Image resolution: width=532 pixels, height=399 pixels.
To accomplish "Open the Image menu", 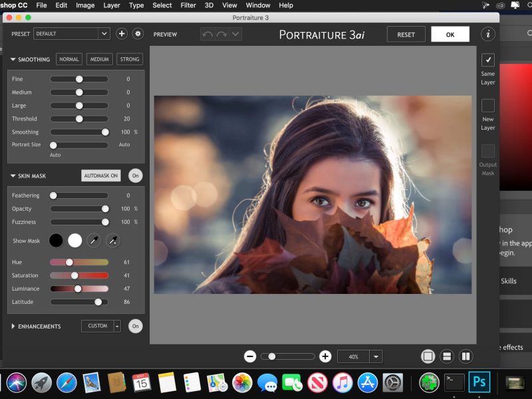I will [85, 5].
